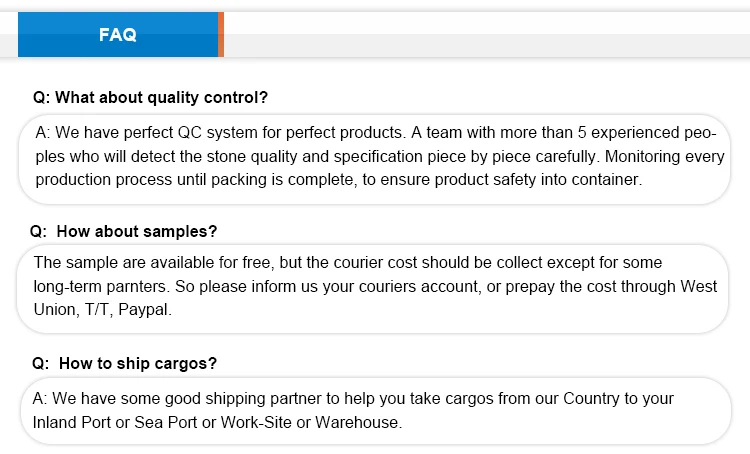The image size is (750, 454).
Task: Click the 'Q:' label before ship cargos
Action: [x=40, y=363]
